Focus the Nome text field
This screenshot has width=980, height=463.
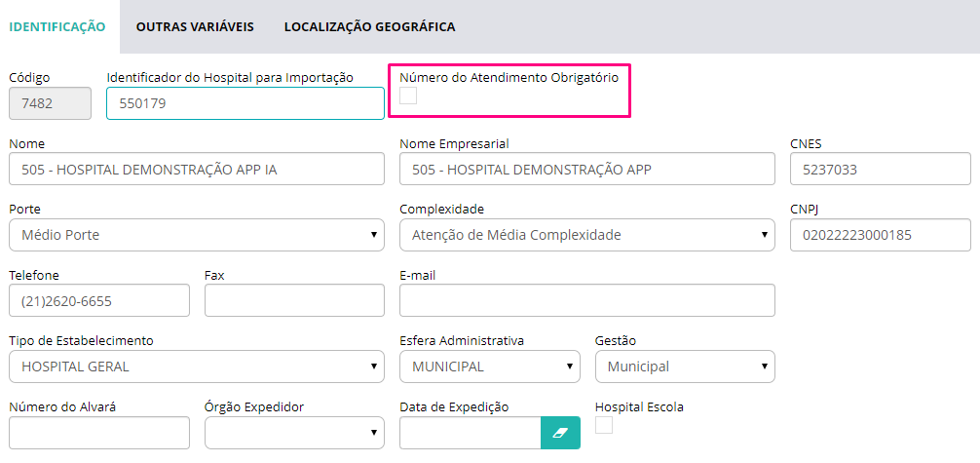tap(197, 169)
